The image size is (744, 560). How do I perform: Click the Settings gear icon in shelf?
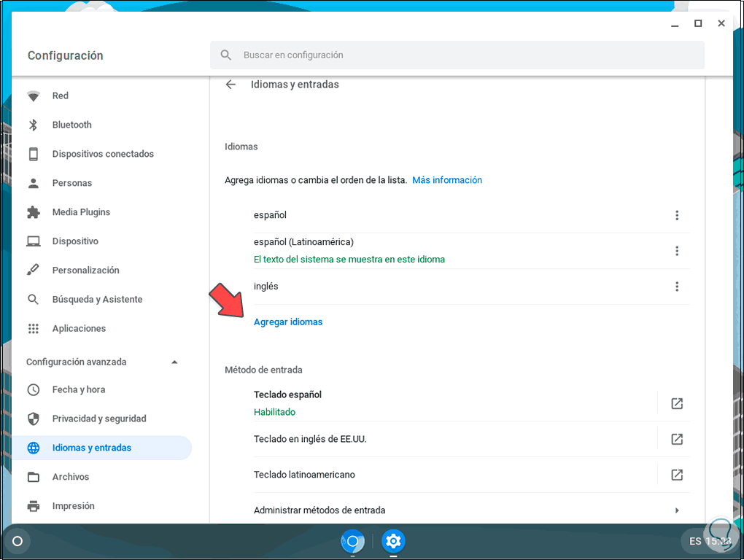point(393,541)
